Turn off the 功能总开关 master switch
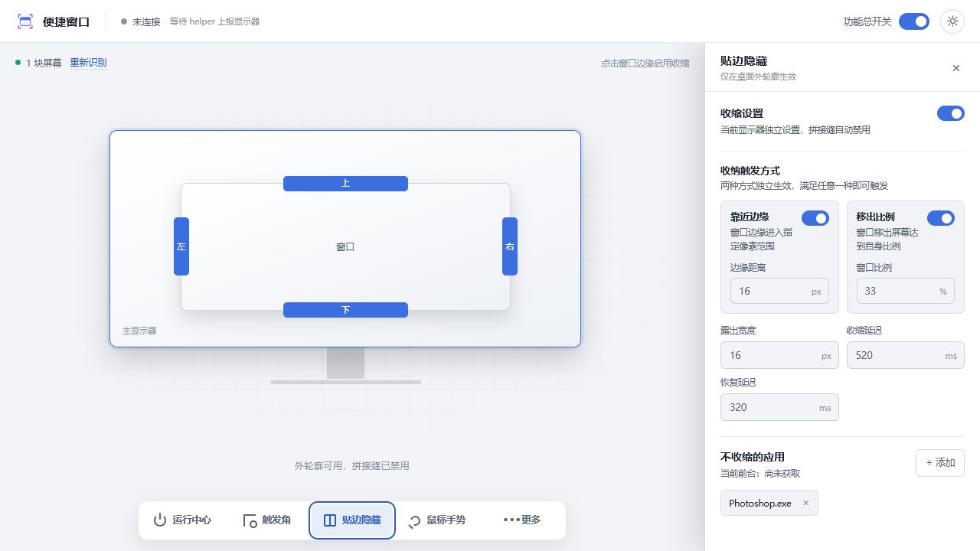Image resolution: width=980 pixels, height=551 pixels. coord(914,21)
